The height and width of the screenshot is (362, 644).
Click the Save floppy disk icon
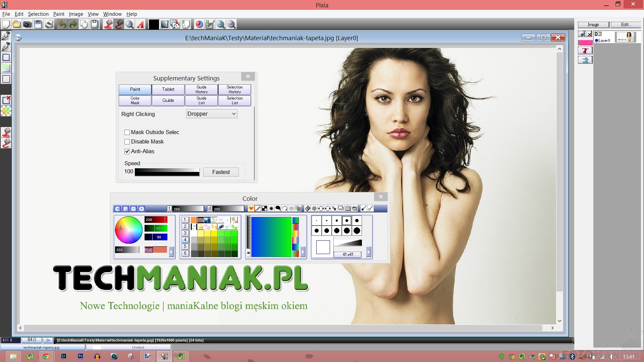click(x=38, y=24)
